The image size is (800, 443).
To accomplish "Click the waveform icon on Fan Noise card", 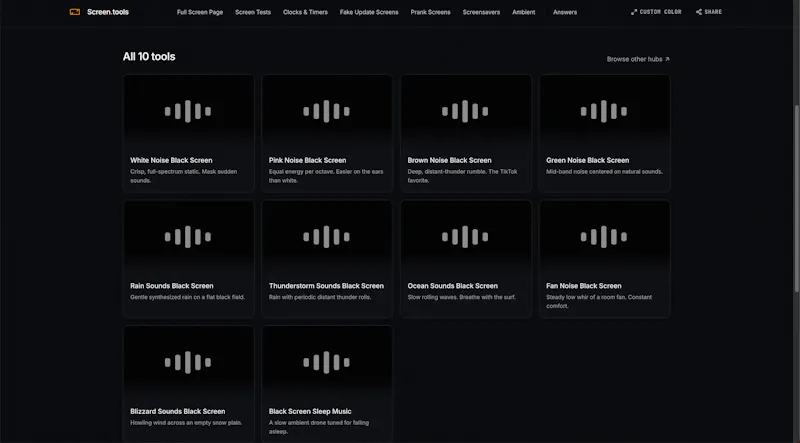I will coord(604,237).
